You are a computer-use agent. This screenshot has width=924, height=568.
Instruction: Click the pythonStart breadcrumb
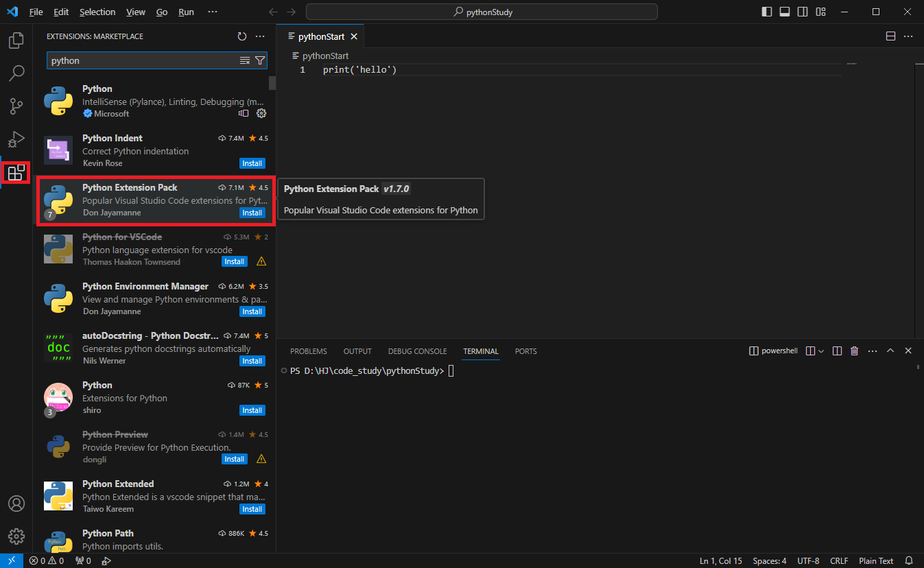click(320, 56)
